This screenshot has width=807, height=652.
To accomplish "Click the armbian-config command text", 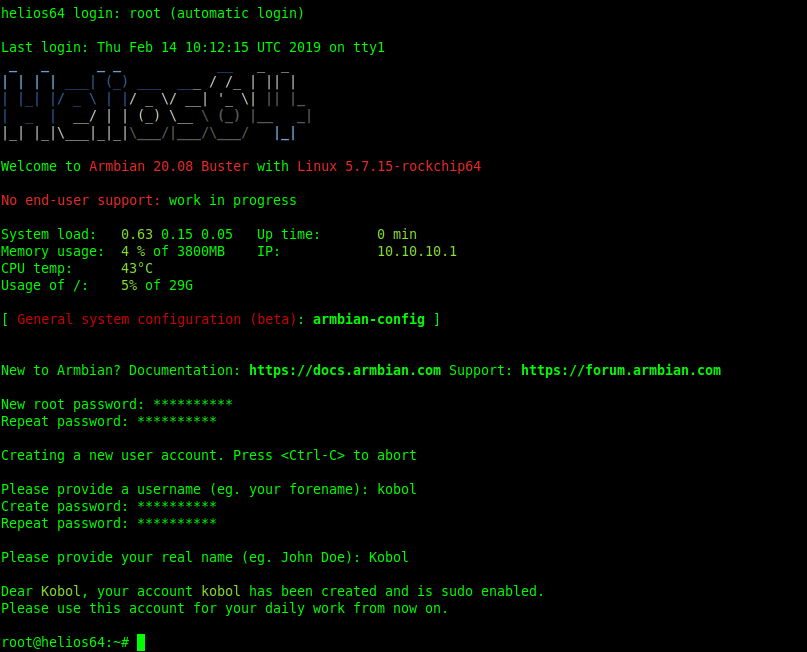I will click(369, 320).
